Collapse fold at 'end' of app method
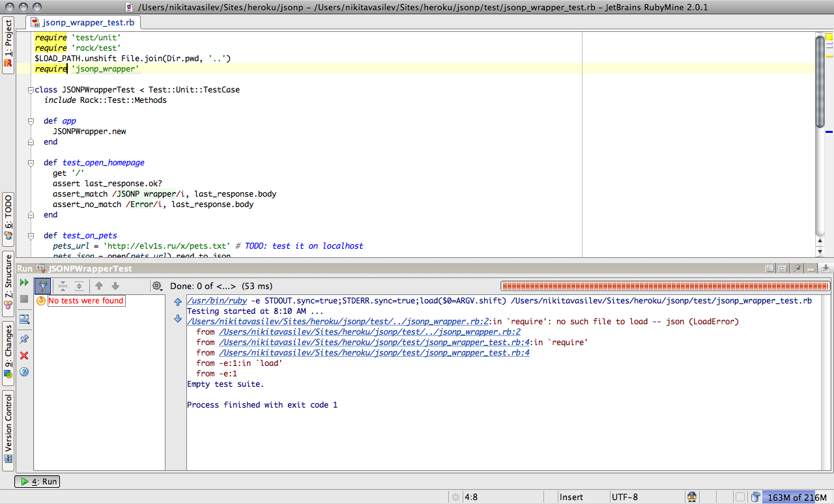Viewport: 834px width, 504px height. (x=31, y=142)
